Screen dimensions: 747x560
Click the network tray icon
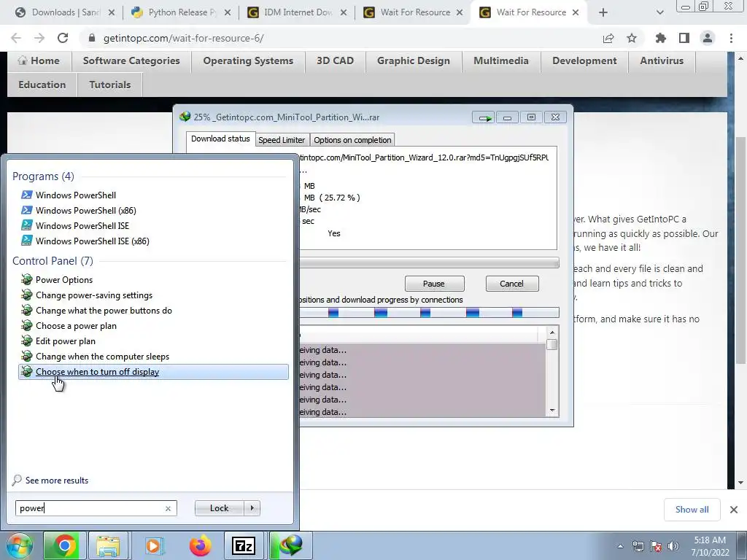(x=638, y=546)
